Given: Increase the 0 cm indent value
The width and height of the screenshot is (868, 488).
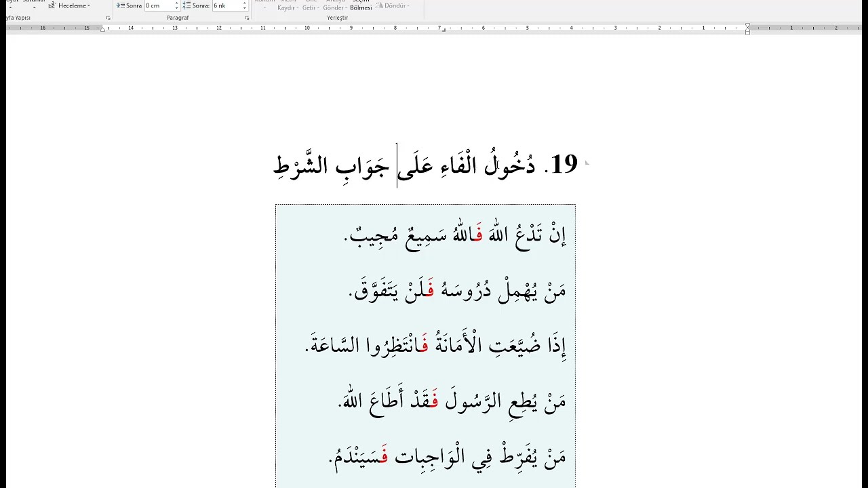Looking at the screenshot, I should [177, 3].
